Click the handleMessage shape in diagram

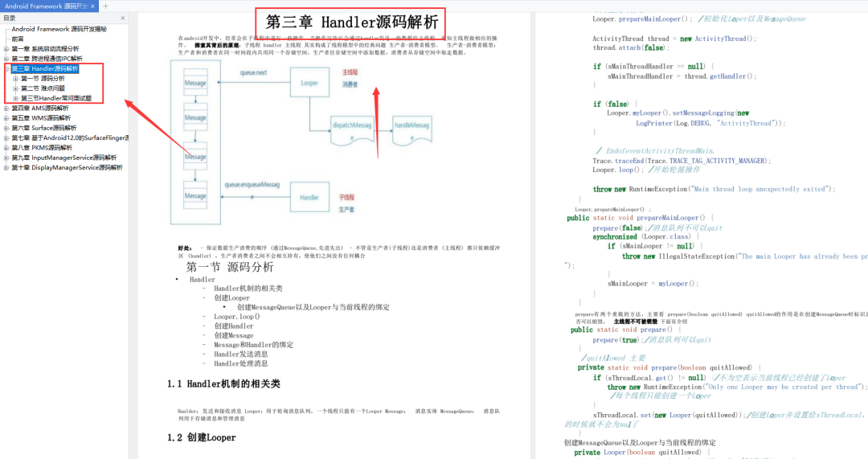pos(411,131)
